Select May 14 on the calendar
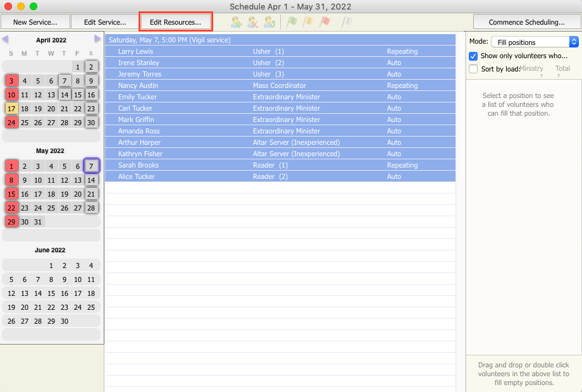 click(x=91, y=180)
